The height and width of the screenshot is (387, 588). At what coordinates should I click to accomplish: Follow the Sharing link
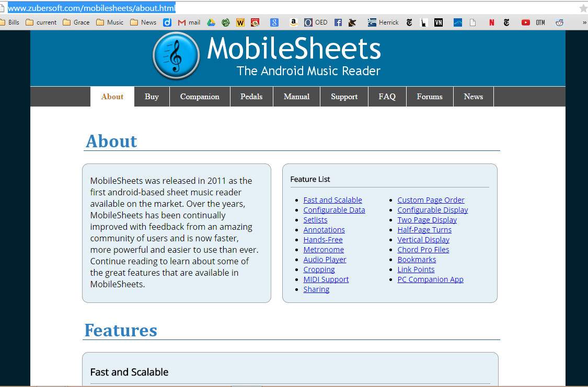coord(317,289)
